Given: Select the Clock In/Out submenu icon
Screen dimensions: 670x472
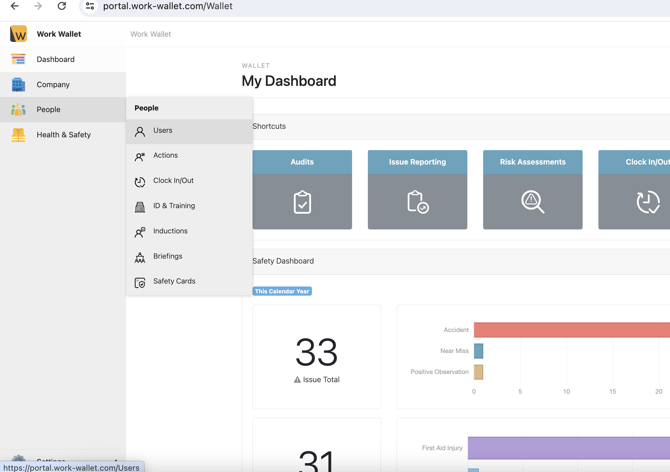Looking at the screenshot, I should [x=140, y=182].
